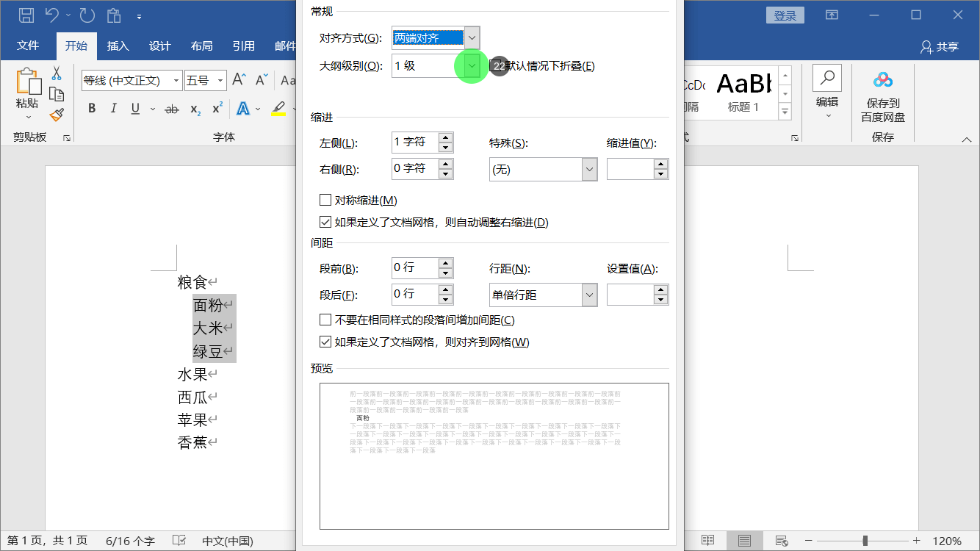
Task: Switch to the References (引用) tab
Action: click(243, 46)
